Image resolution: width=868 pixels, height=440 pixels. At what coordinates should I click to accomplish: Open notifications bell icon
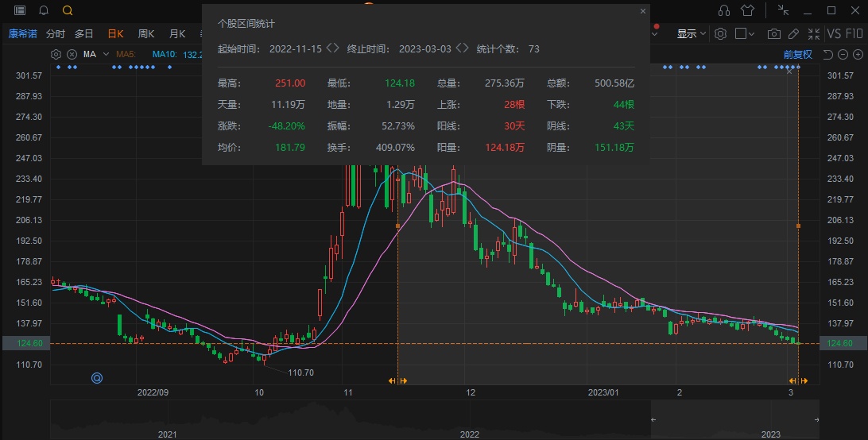pos(44,10)
